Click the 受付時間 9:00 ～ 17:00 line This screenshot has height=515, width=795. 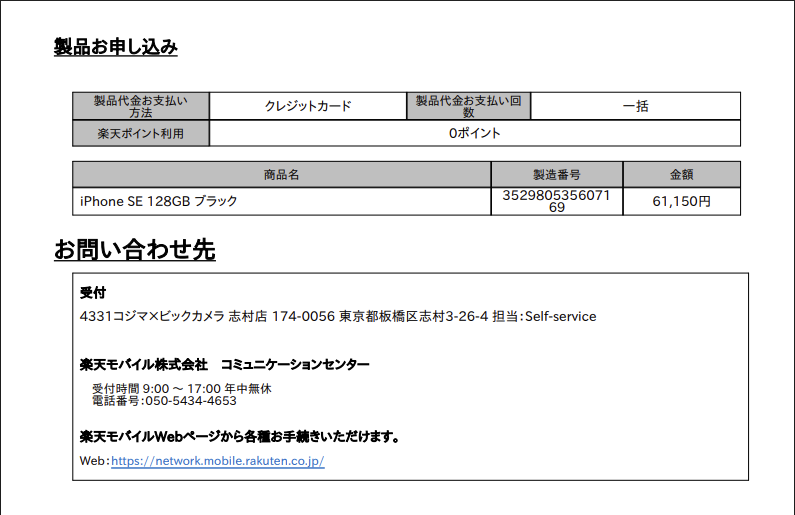point(182,389)
